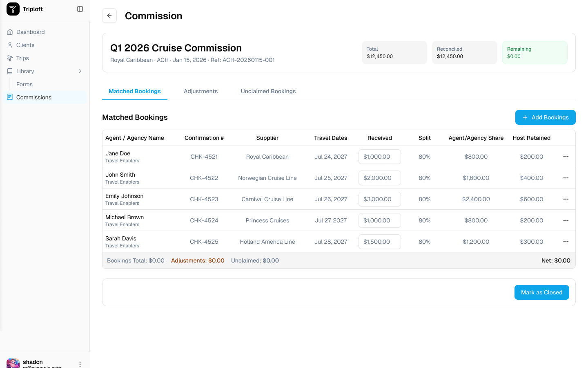Image resolution: width=588 pixels, height=368 pixels.
Task: Click the Clients person icon
Action: coord(10,45)
